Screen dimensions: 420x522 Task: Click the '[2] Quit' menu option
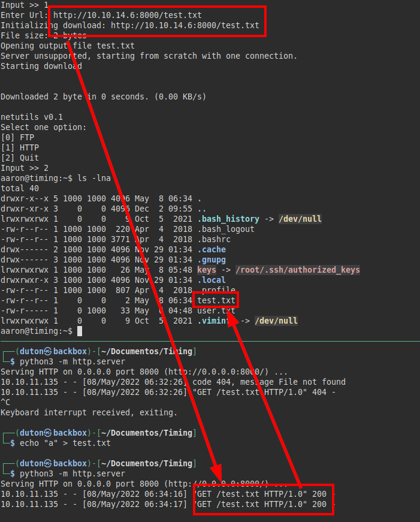20,158
